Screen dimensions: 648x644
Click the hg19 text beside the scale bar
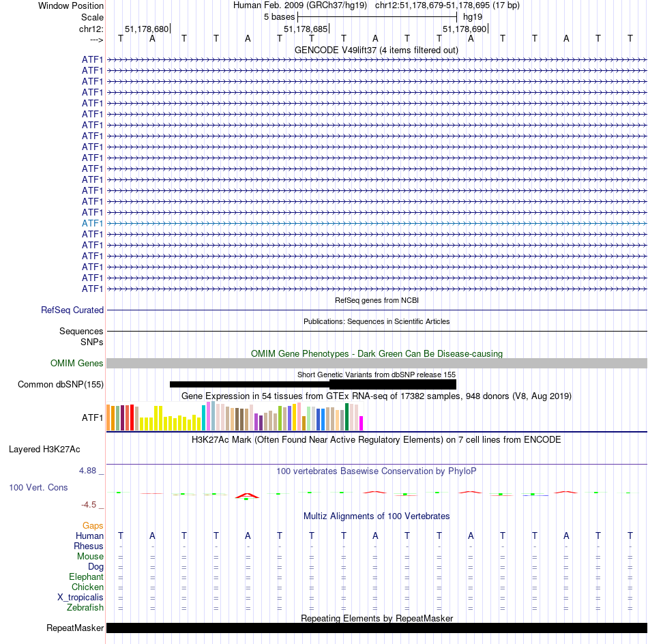tap(473, 17)
